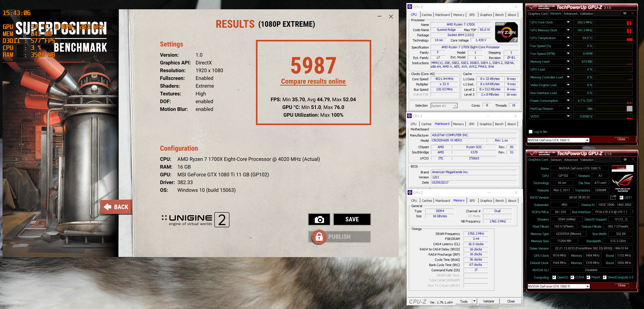The width and height of the screenshot is (644, 309).
Task: Click the Lookup button in GPU-Z
Action: (622, 168)
